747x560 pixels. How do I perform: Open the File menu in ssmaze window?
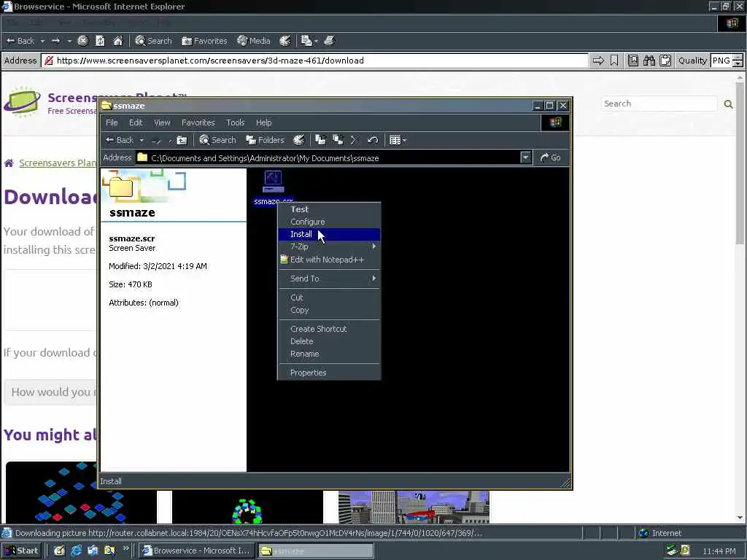(x=112, y=122)
